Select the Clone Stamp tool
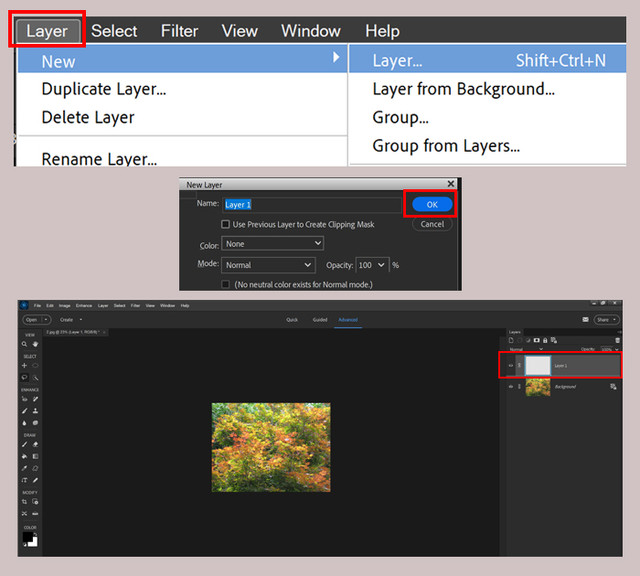640x576 pixels. (36, 411)
